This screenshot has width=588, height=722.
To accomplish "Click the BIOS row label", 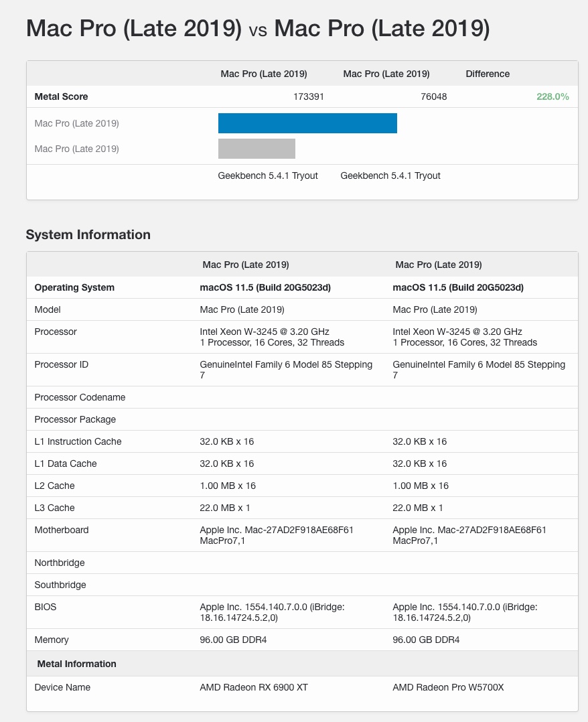I will click(46, 607).
